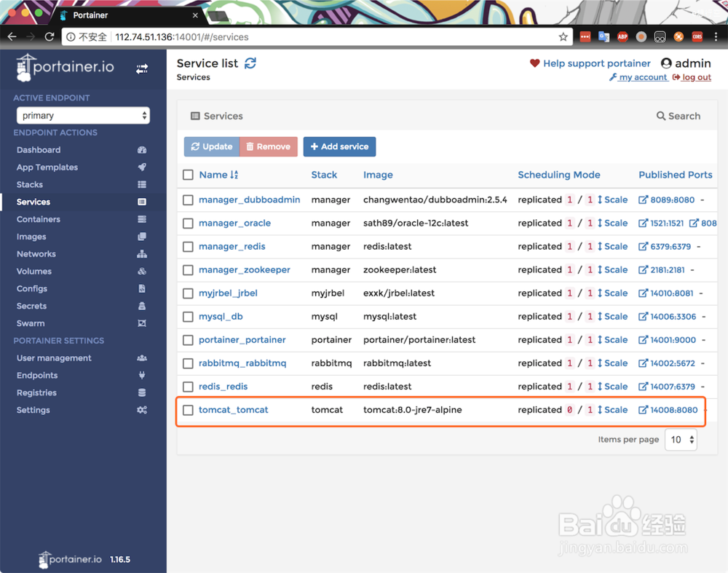Open the browser back arrow
The height and width of the screenshot is (573, 728).
[x=12, y=36]
